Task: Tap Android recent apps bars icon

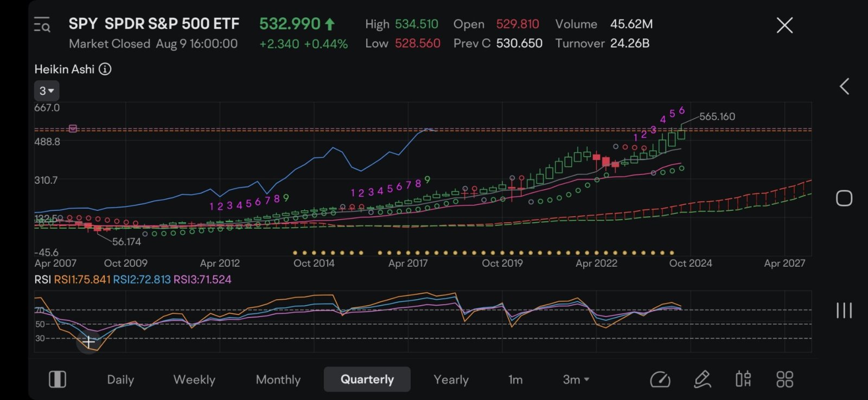Action: [x=844, y=310]
